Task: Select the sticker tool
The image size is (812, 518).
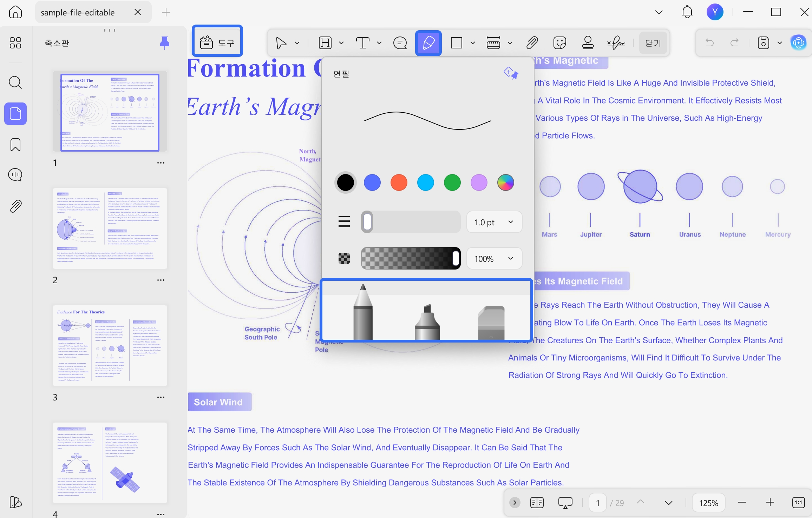Action: click(x=560, y=43)
